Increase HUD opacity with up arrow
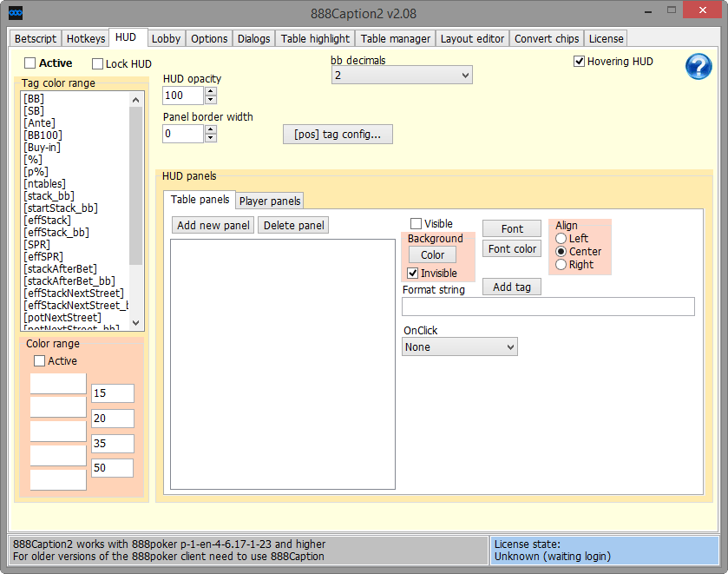728x574 pixels. 211,91
